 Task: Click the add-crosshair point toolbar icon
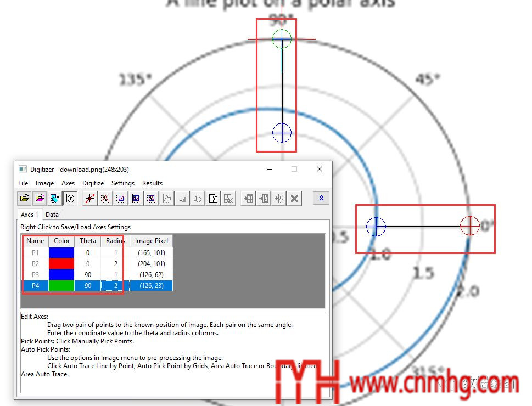213,199
